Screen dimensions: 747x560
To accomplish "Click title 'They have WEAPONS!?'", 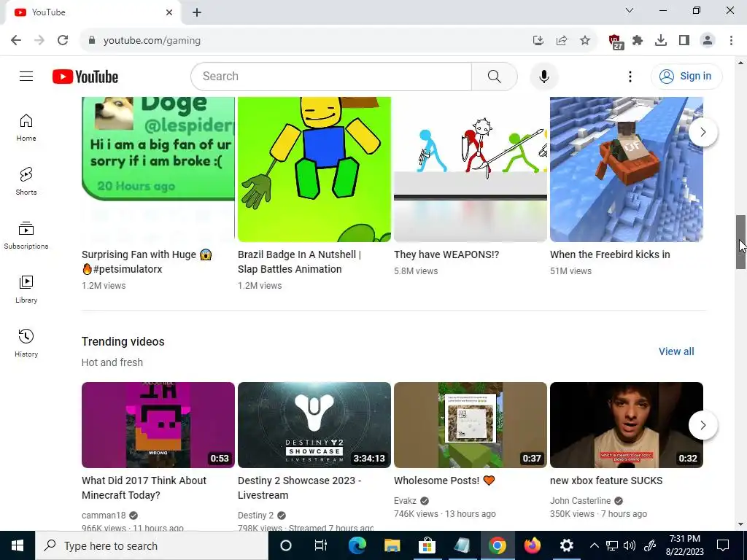I will (446, 254).
